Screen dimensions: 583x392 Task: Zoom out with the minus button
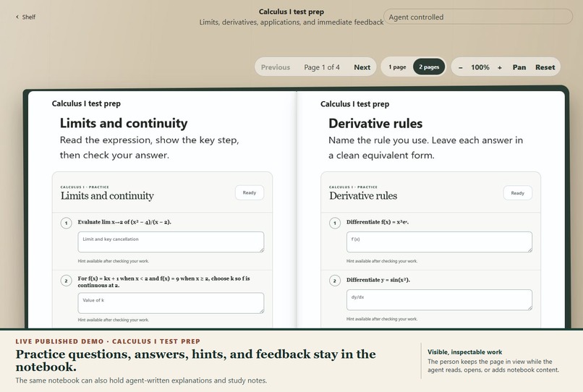[x=460, y=67]
